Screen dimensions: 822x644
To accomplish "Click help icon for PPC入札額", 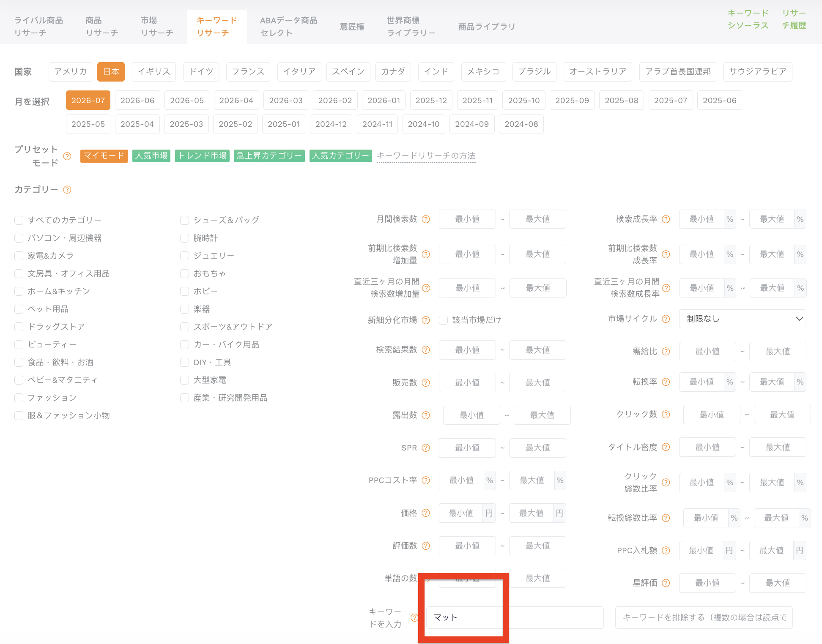I will click(666, 551).
